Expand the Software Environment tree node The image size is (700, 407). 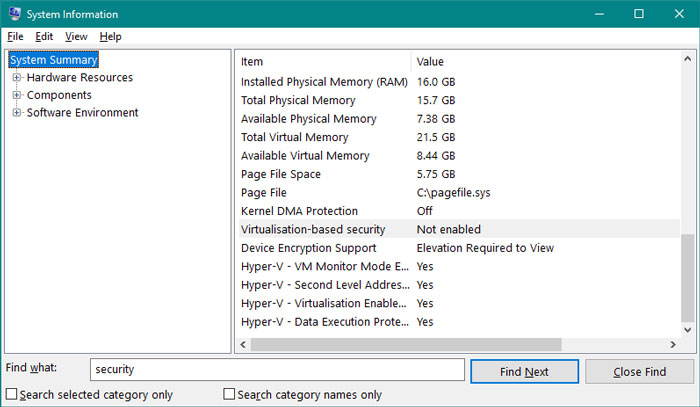click(17, 113)
